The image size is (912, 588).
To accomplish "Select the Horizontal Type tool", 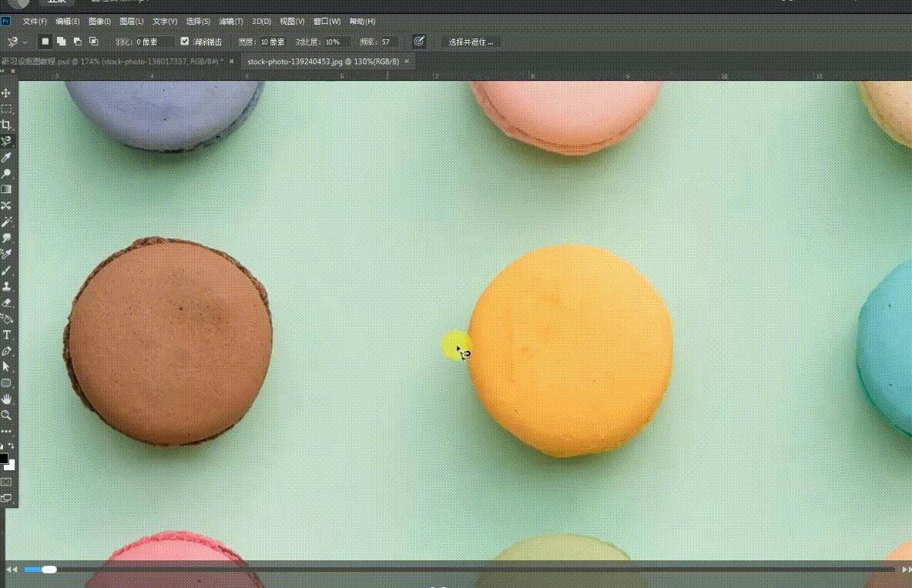I will coord(6,335).
